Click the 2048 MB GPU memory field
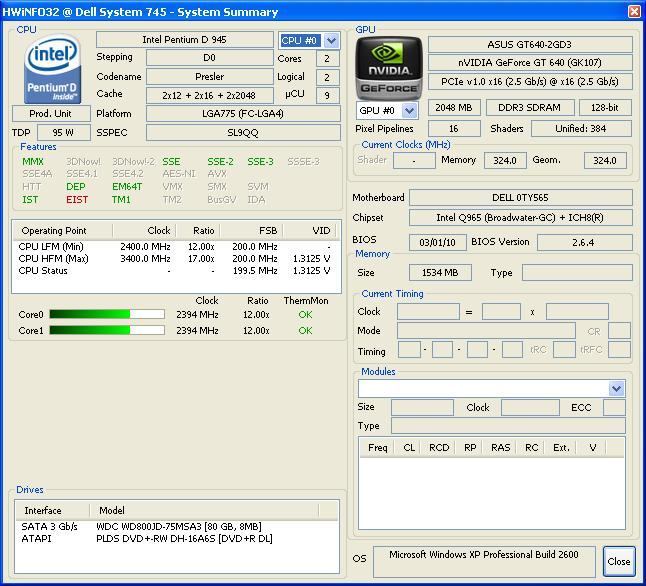The height and width of the screenshot is (586, 646). coord(454,108)
